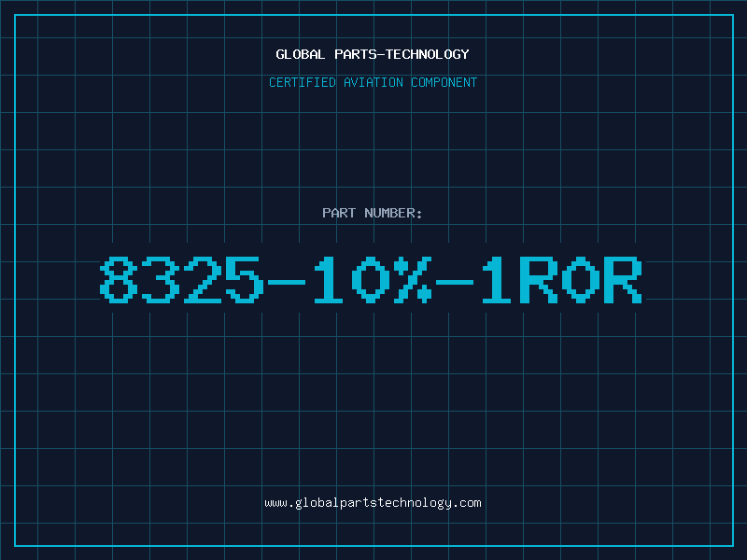Screen dimensions: 747x560
Task: Click the 'CERTIFIED AVIATION COMPONENT' subtitle
Action: click(x=373, y=82)
